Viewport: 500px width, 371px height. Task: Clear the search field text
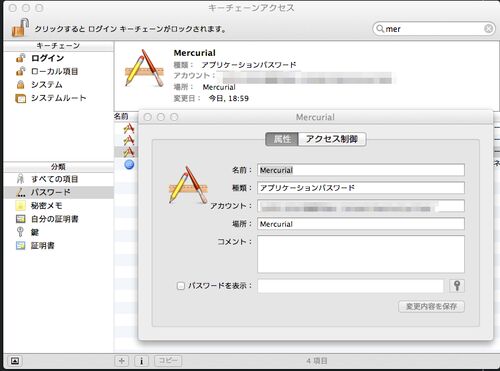[488, 29]
